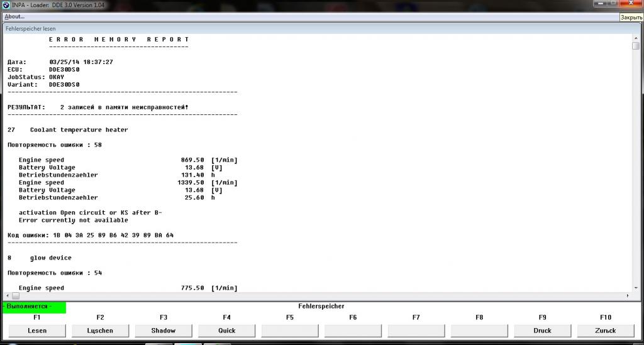Click the horizontal scrollbar thumb
The image size is (644, 345).
pyautogui.click(x=16, y=296)
